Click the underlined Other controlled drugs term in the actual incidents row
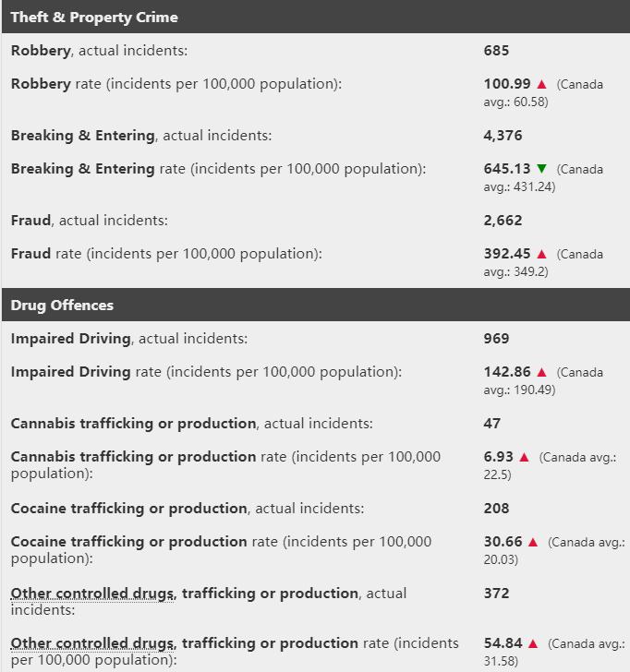630x672 pixels. 92,594
